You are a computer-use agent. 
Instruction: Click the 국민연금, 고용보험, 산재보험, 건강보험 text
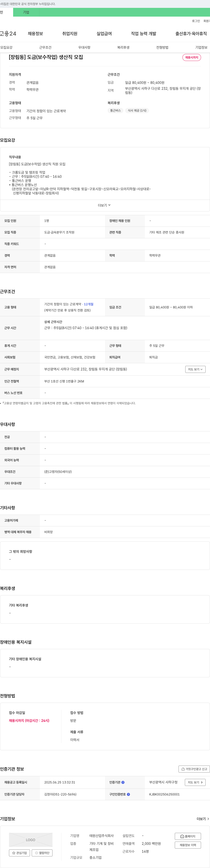coord(70,357)
